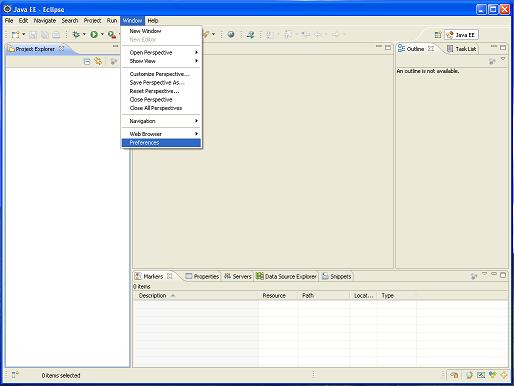This screenshot has width=514, height=386.
Task: Click the toolbar icon right of the globe
Action: click(x=251, y=34)
